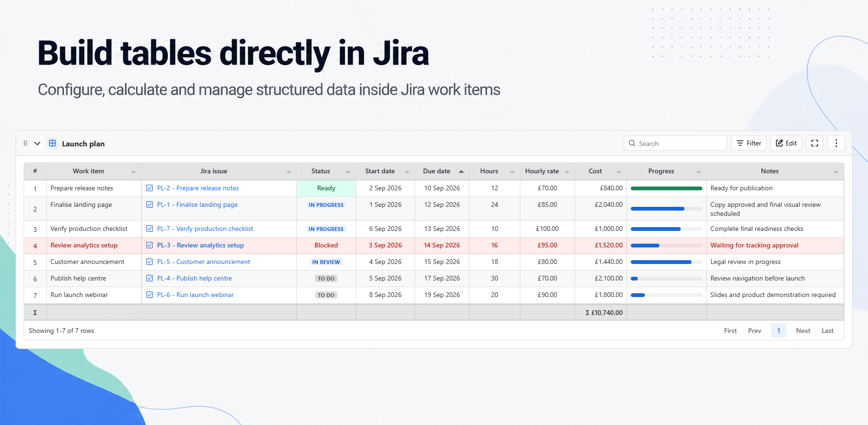Focus the Search input field
This screenshot has width=868, height=425.
675,143
